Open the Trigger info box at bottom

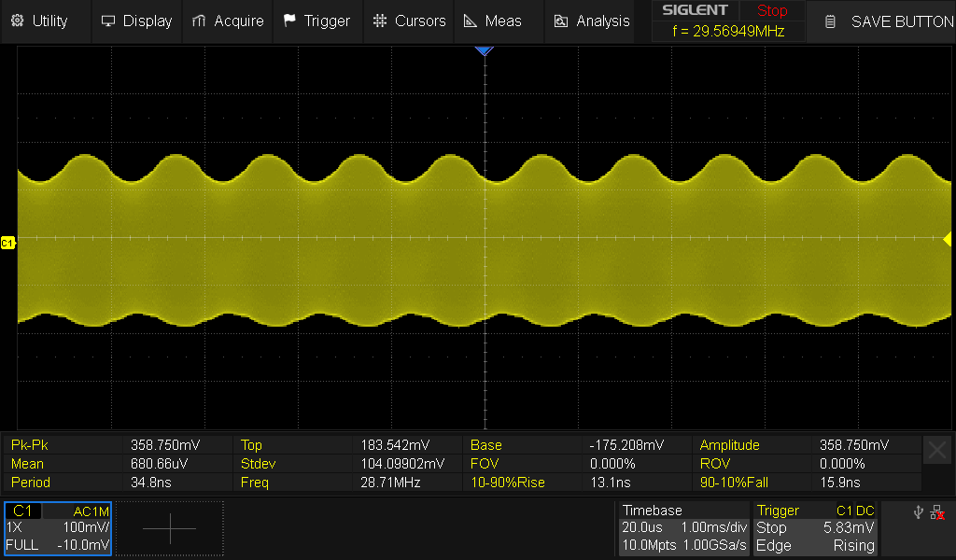tap(816, 528)
